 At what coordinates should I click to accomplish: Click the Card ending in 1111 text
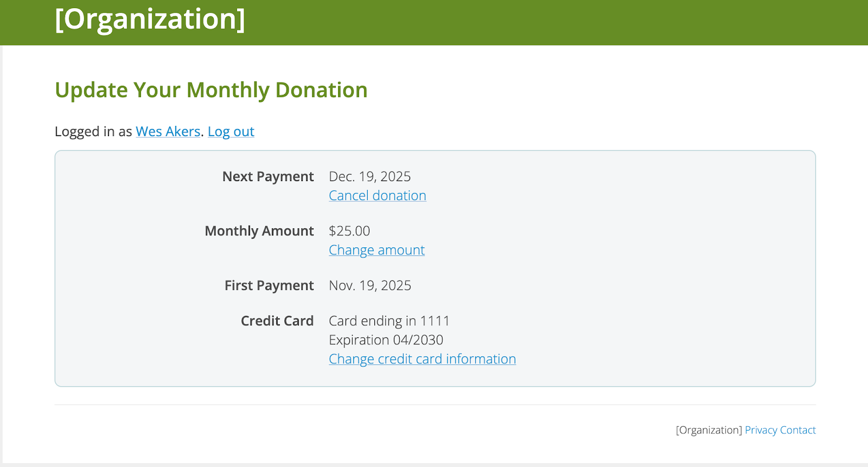coord(389,321)
